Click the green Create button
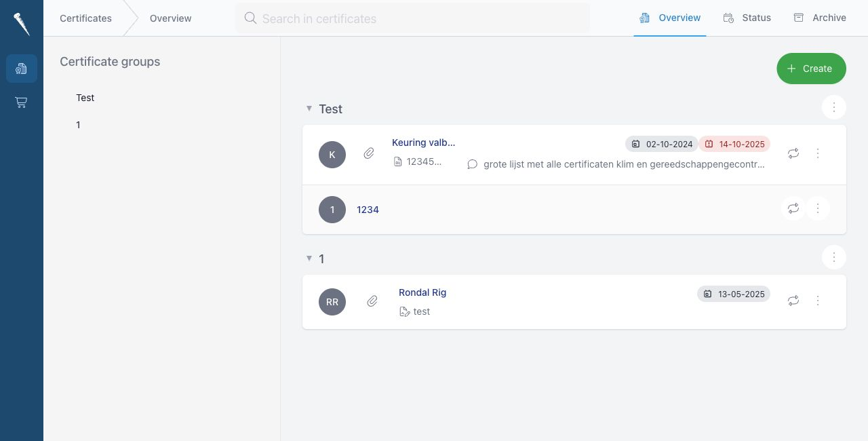 click(811, 69)
